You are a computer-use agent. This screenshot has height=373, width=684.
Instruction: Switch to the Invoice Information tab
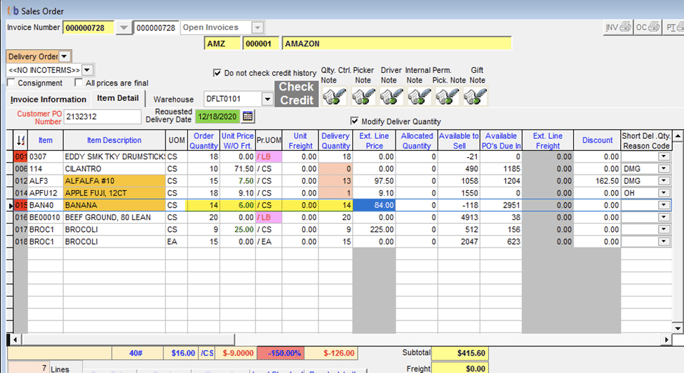(x=48, y=99)
